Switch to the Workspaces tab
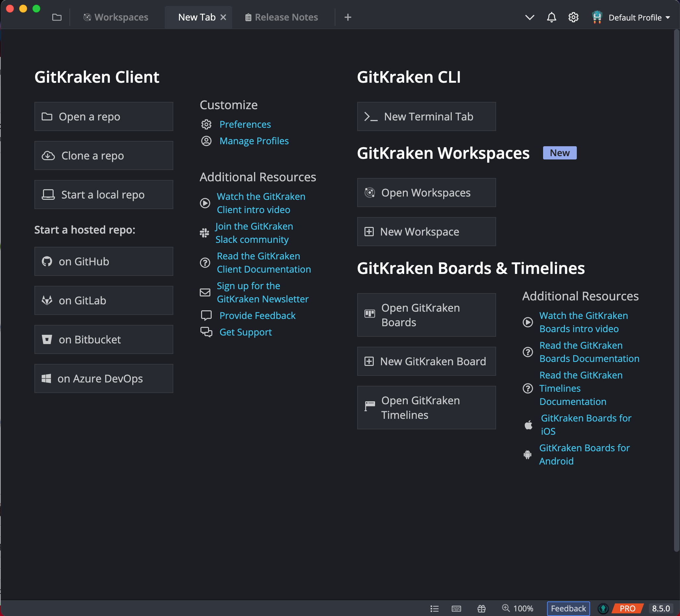Screen dimensions: 680x616 pos(116,17)
